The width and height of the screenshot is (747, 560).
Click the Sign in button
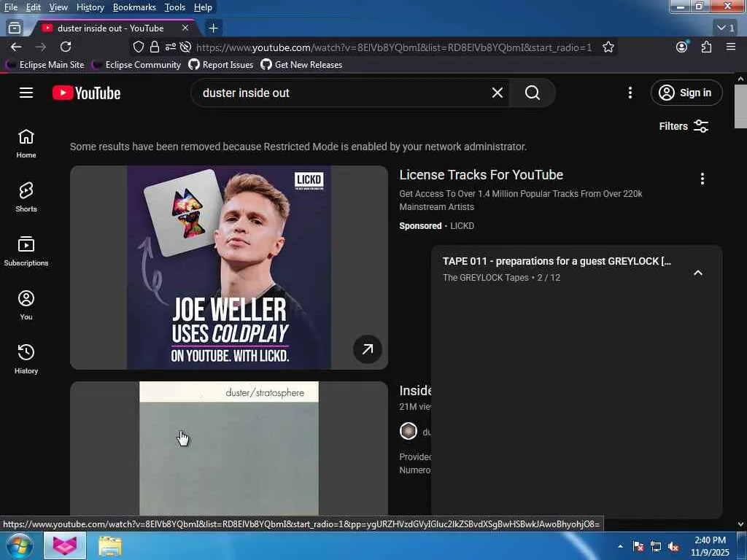[x=686, y=93]
